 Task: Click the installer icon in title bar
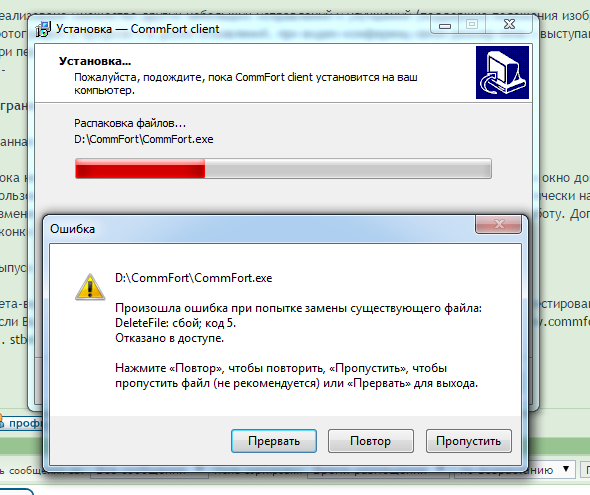pyautogui.click(x=43, y=29)
